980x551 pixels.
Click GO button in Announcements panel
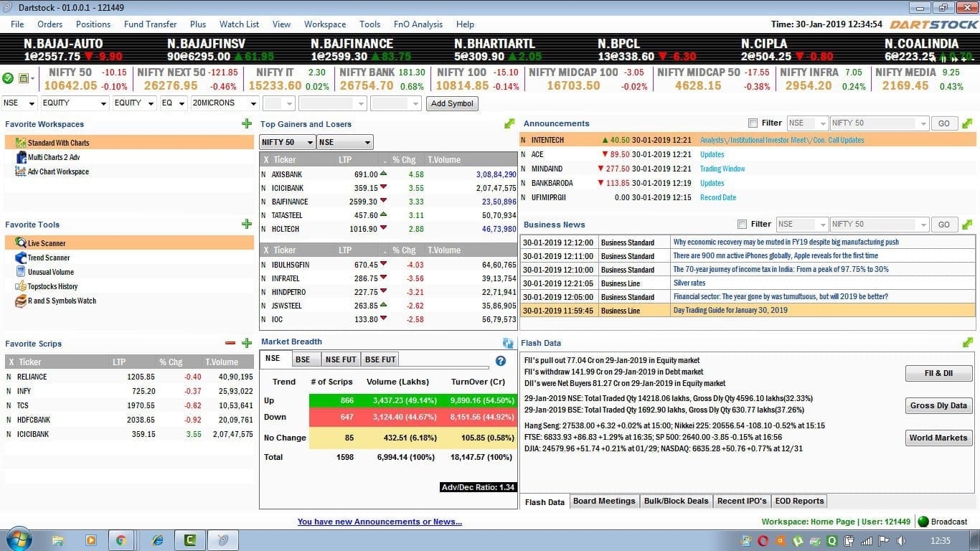pos(943,123)
